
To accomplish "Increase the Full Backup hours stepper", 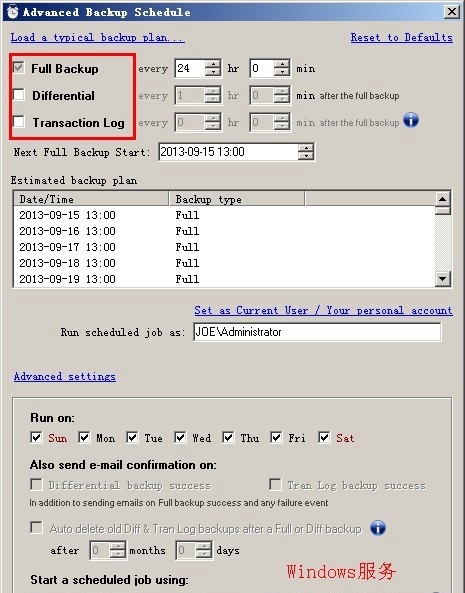I will 213,64.
